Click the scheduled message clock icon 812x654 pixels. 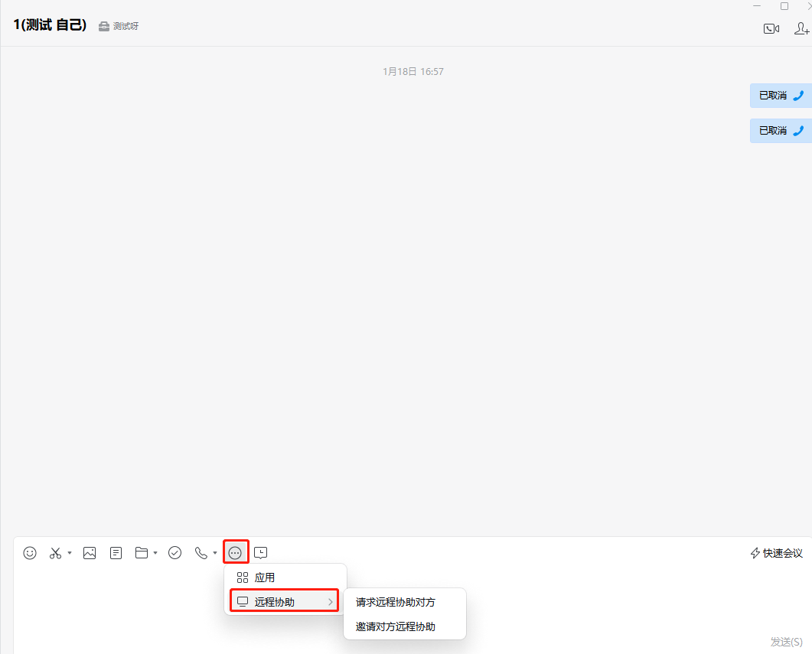(261, 552)
